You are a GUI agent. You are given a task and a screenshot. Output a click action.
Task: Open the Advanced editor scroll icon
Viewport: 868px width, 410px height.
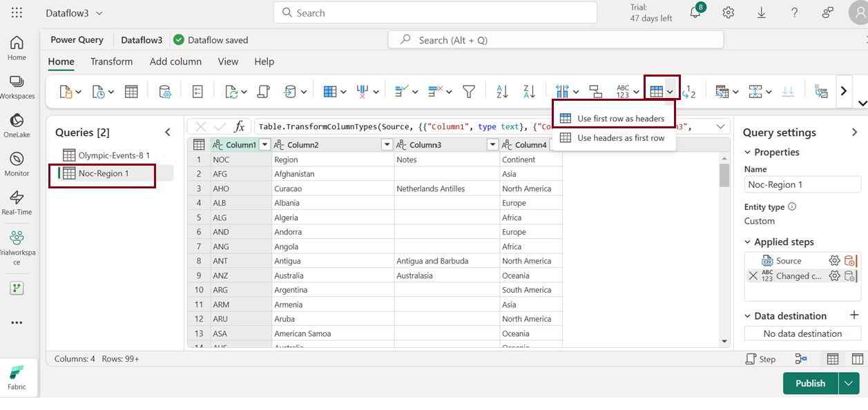263,91
